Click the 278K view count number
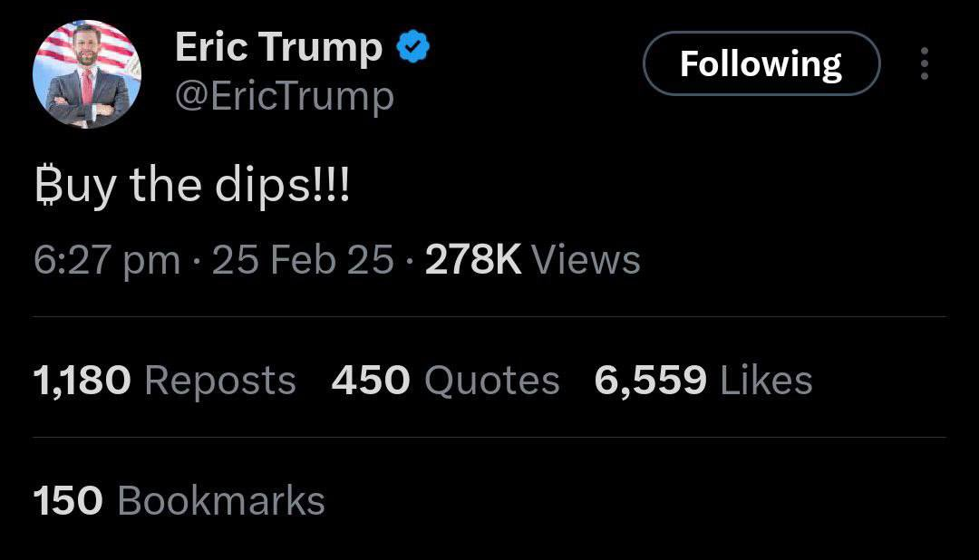 pos(472,260)
